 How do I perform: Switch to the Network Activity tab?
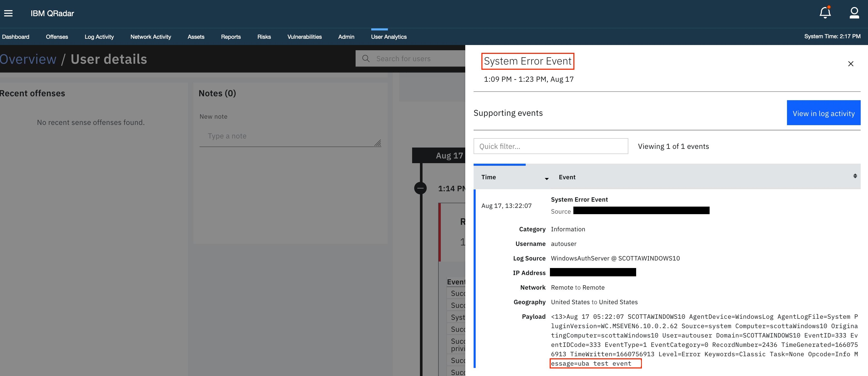tap(151, 37)
